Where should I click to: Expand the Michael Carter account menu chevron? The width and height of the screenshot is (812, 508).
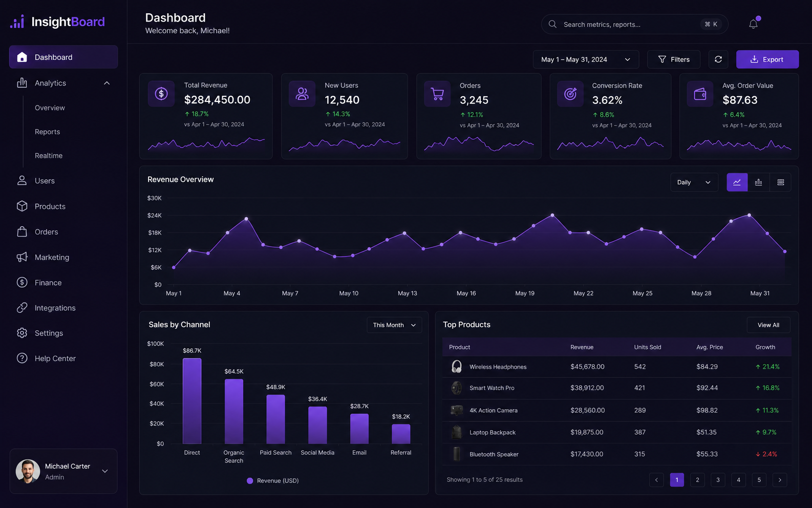point(105,471)
